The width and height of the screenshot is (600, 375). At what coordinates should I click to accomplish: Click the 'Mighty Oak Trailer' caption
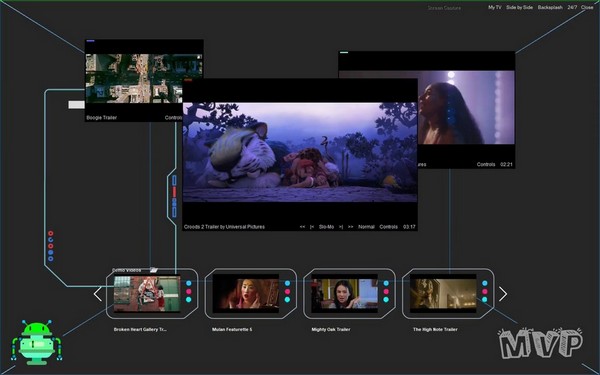tap(331, 329)
